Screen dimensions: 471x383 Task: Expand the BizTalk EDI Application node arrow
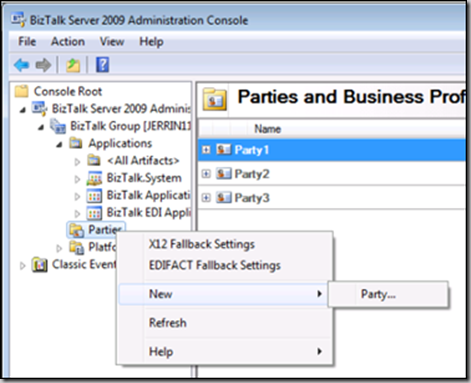click(77, 214)
